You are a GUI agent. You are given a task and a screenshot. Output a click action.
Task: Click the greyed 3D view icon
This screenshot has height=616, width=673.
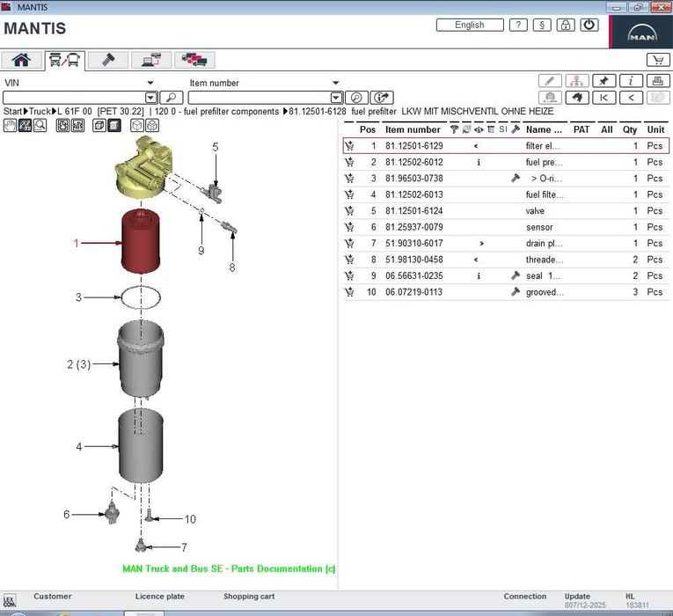coord(657,98)
